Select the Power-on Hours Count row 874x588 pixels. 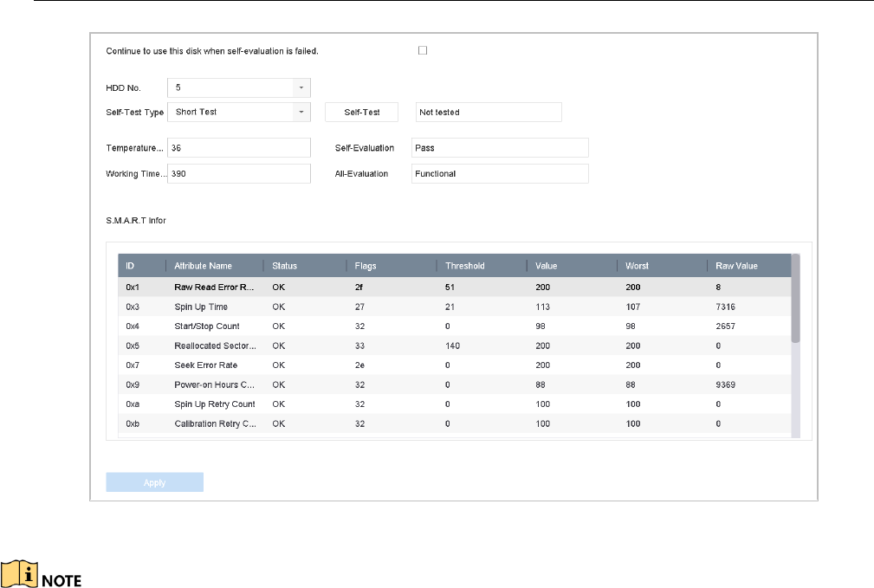click(454, 384)
